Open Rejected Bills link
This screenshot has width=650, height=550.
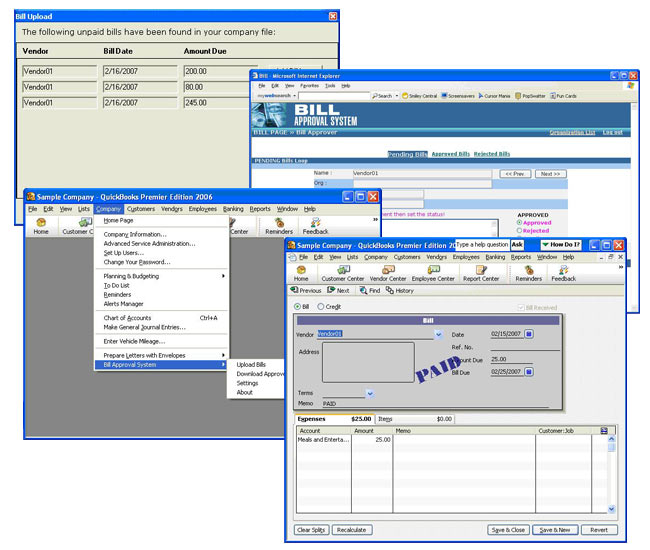pos(492,154)
